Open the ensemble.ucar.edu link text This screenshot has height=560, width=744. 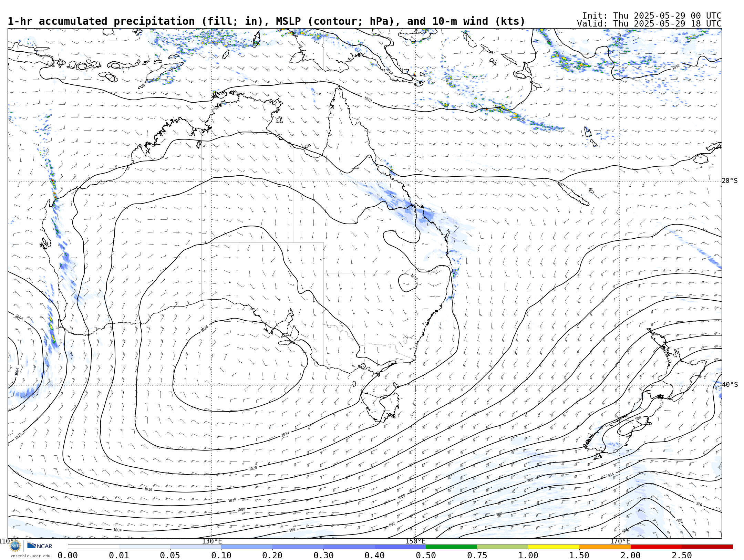tap(30, 556)
